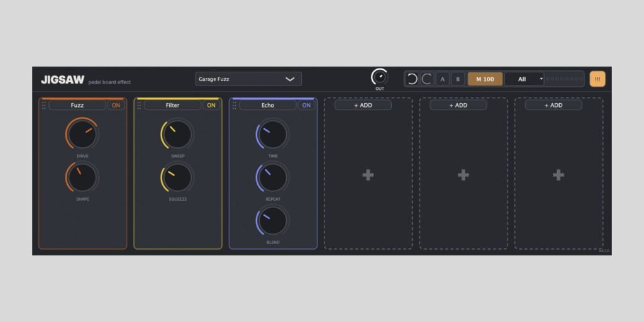Select the B preset slot

[458, 79]
